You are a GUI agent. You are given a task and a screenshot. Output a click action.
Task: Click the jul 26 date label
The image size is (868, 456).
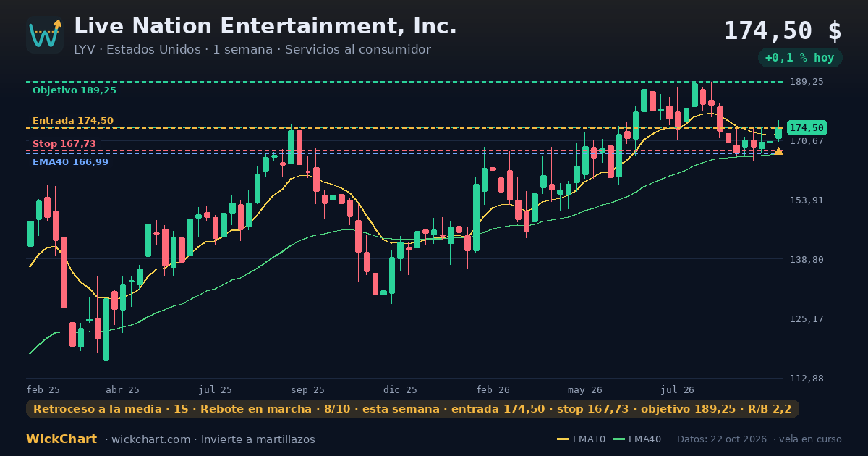point(678,389)
